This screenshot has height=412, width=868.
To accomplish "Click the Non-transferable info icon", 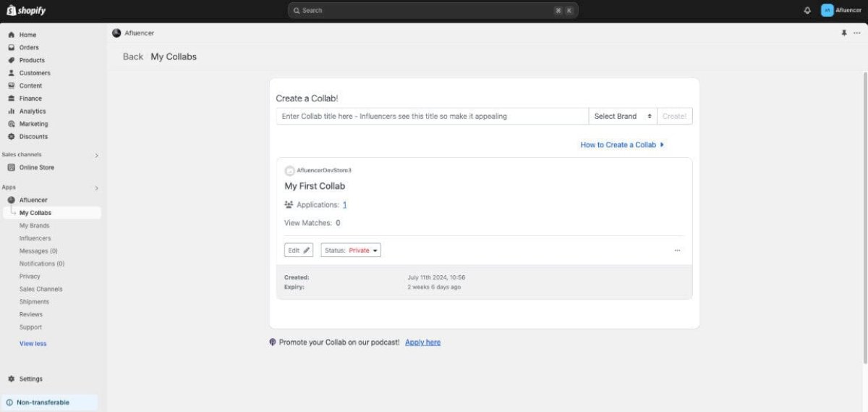I will point(9,403).
